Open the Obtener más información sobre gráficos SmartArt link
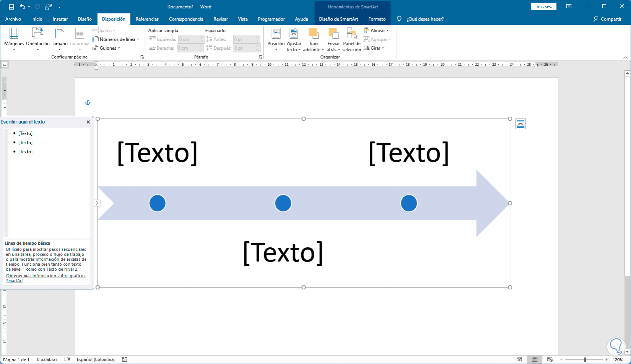The height and width of the screenshot is (364, 631). tap(46, 278)
